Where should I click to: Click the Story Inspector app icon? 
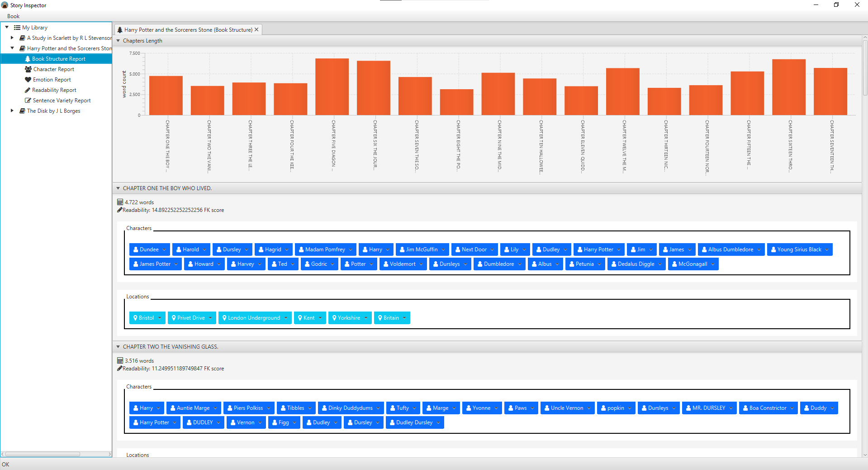5,5
